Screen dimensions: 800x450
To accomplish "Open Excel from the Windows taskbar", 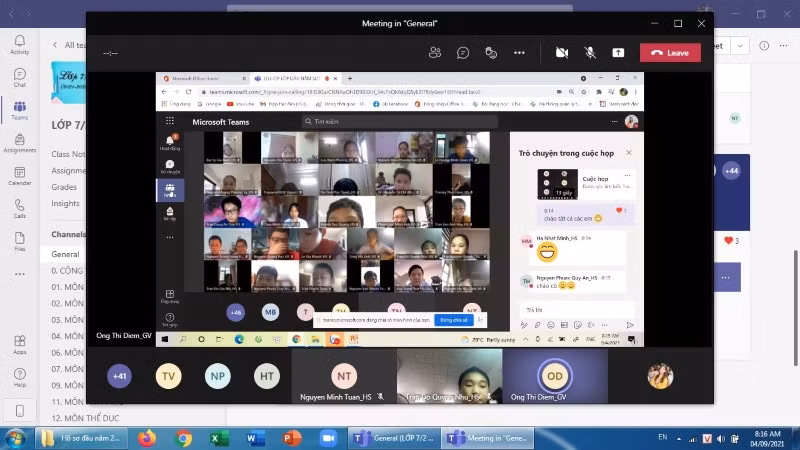I will [x=220, y=438].
